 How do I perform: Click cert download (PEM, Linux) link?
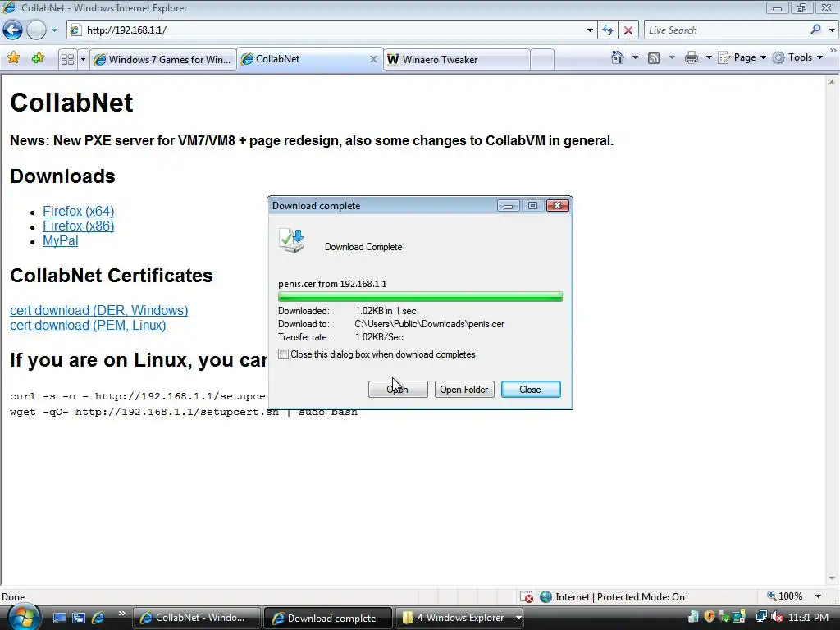(88, 325)
